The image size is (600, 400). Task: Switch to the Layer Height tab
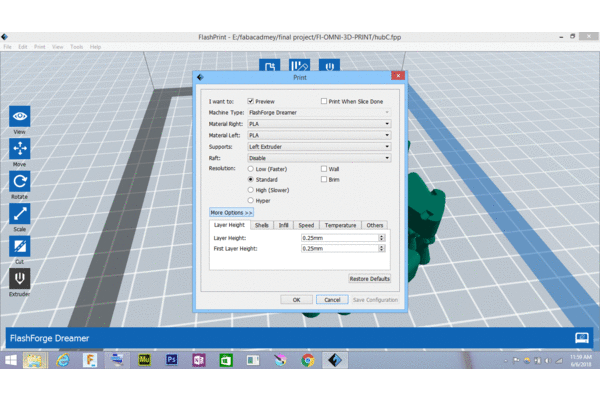(x=229, y=225)
